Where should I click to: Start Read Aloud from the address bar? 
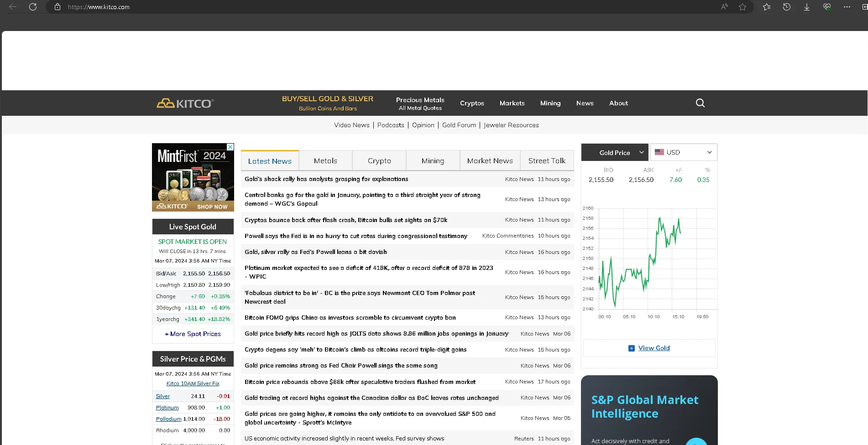[x=724, y=7]
